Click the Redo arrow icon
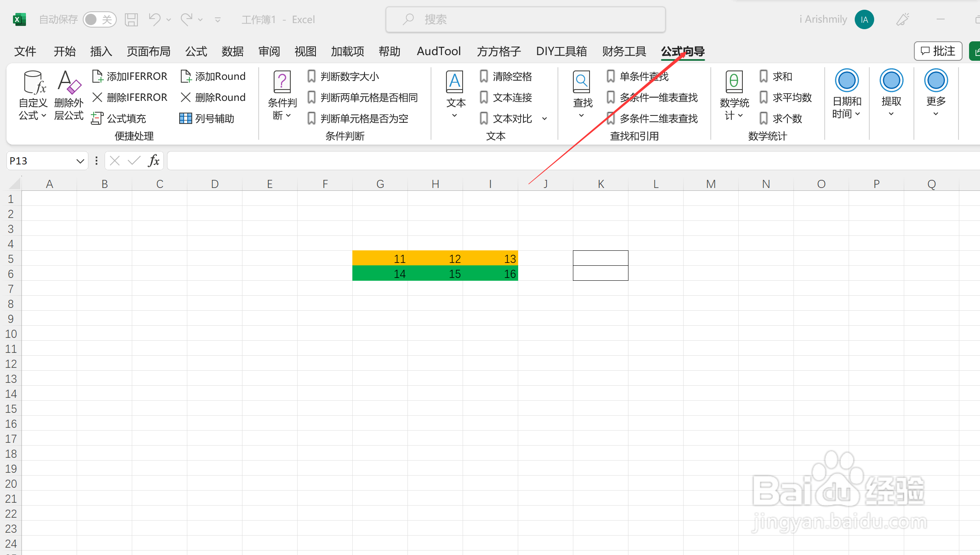Viewport: 980px width, 555px height. pyautogui.click(x=187, y=19)
